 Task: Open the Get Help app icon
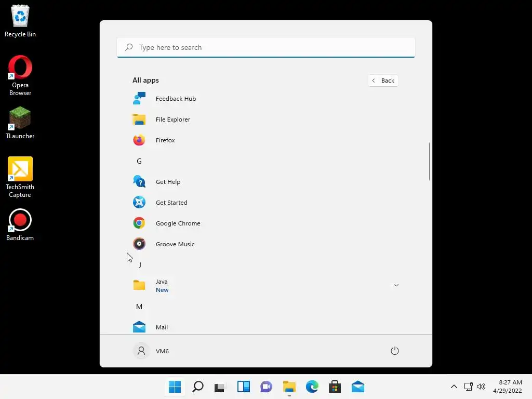point(139,182)
